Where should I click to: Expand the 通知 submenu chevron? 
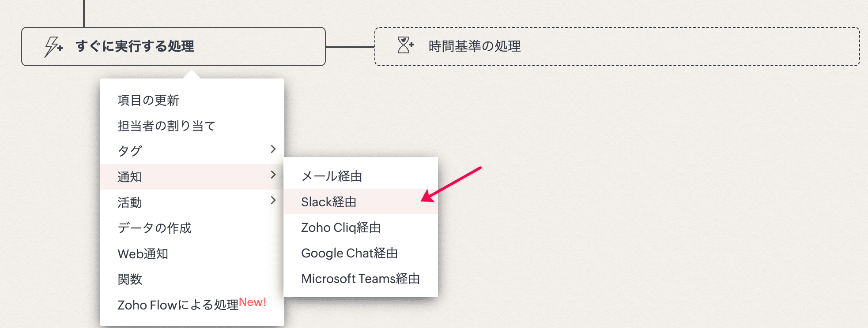pyautogui.click(x=273, y=175)
